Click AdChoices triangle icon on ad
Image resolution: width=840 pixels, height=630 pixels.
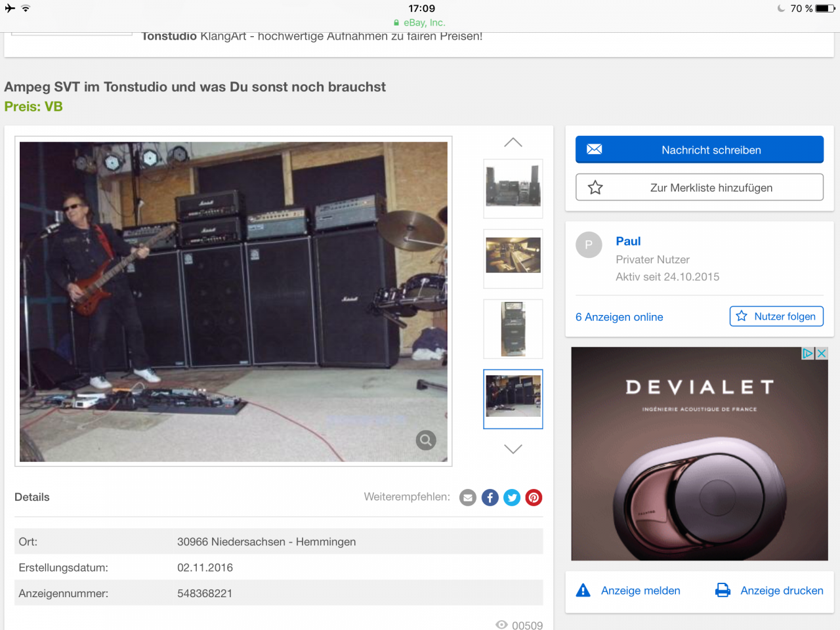click(x=808, y=353)
